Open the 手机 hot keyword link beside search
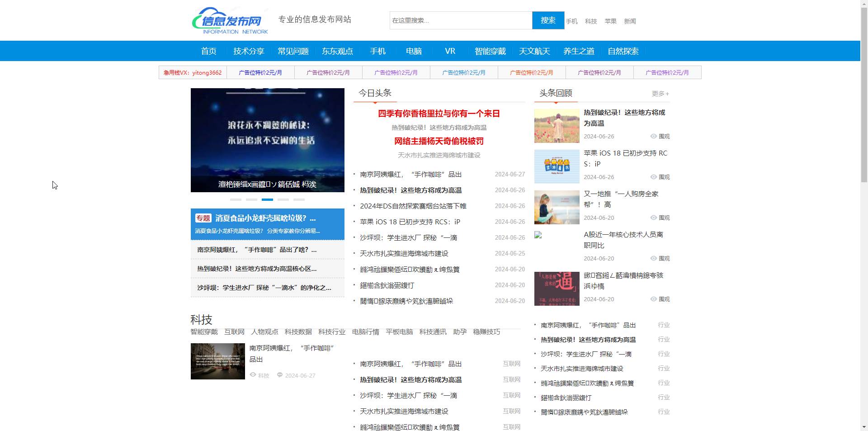868x431 pixels. pos(571,21)
